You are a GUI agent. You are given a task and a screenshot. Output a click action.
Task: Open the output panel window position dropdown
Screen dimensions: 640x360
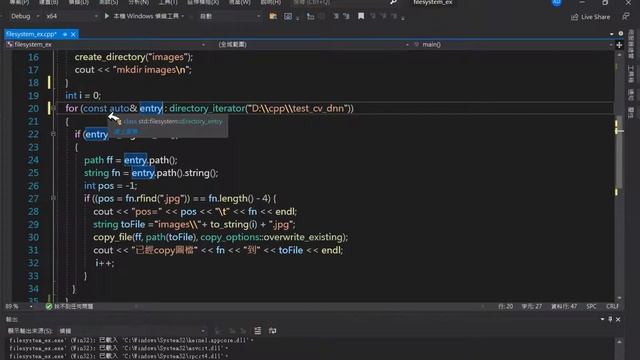602,319
